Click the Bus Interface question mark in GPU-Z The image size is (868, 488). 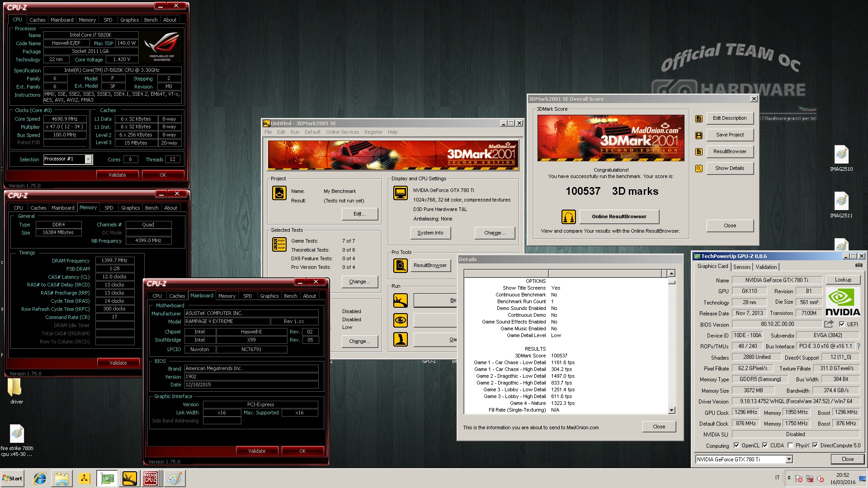click(x=858, y=346)
